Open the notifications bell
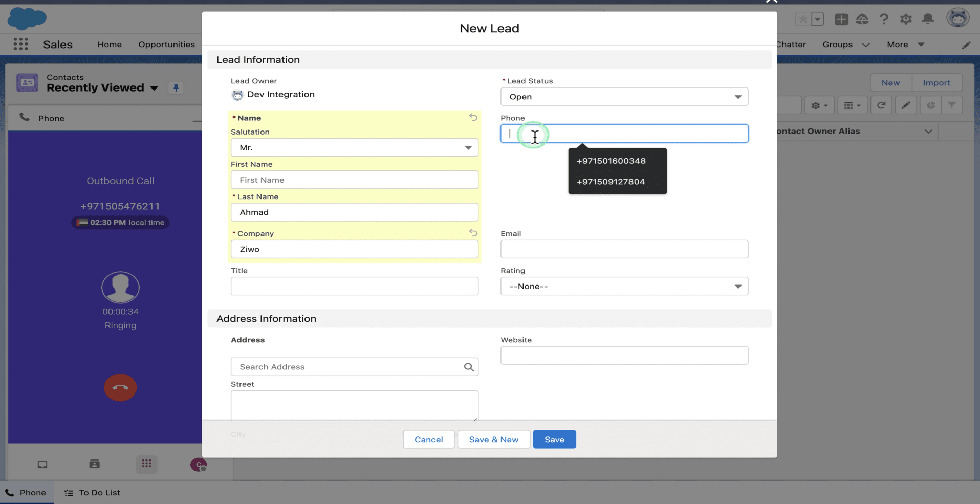The width and height of the screenshot is (980, 504). 928,19
